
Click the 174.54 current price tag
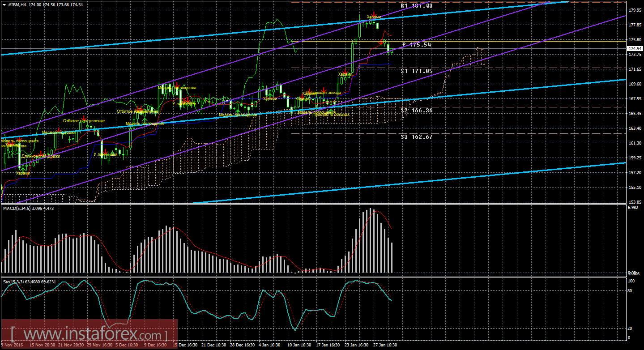coord(635,48)
